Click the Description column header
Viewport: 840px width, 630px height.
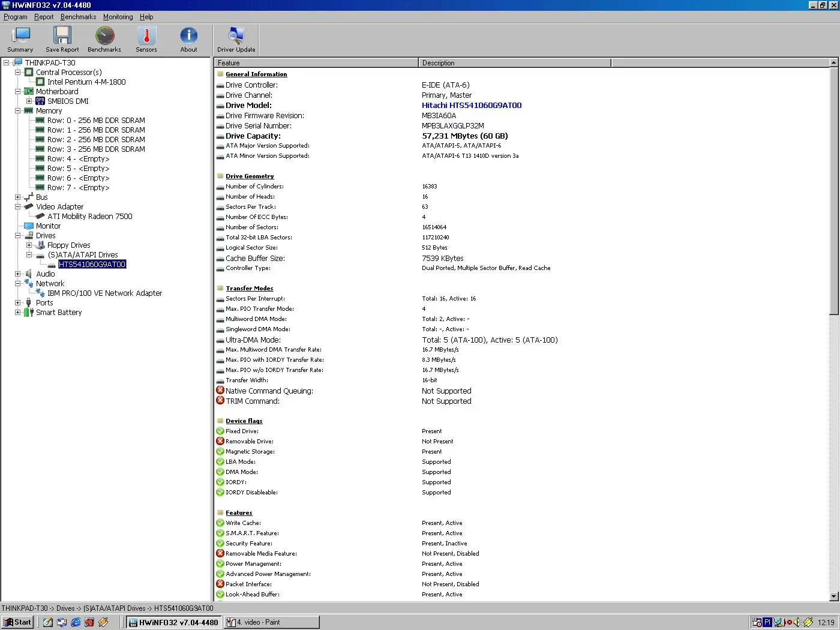515,62
